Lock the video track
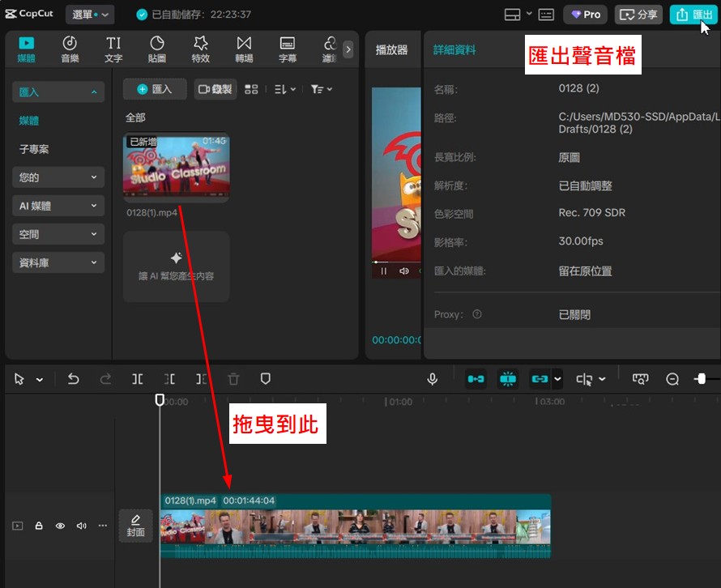Viewport: 721px width, 588px height. point(39,526)
